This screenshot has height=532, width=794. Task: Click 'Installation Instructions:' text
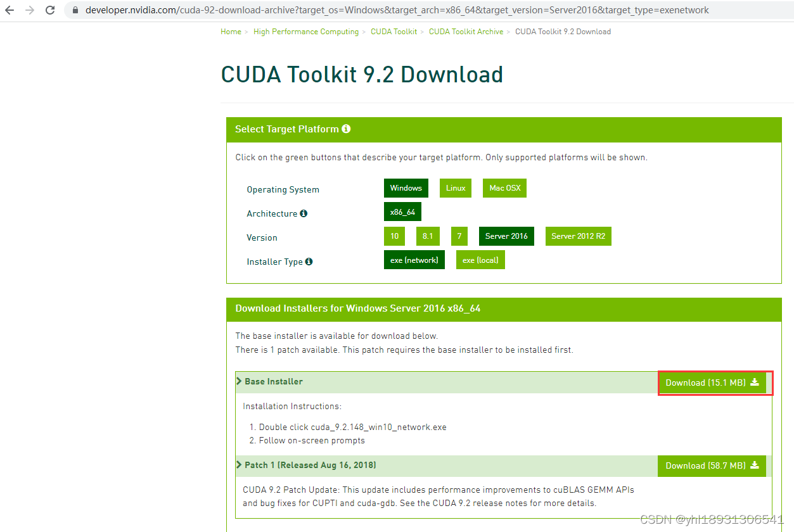pos(292,407)
